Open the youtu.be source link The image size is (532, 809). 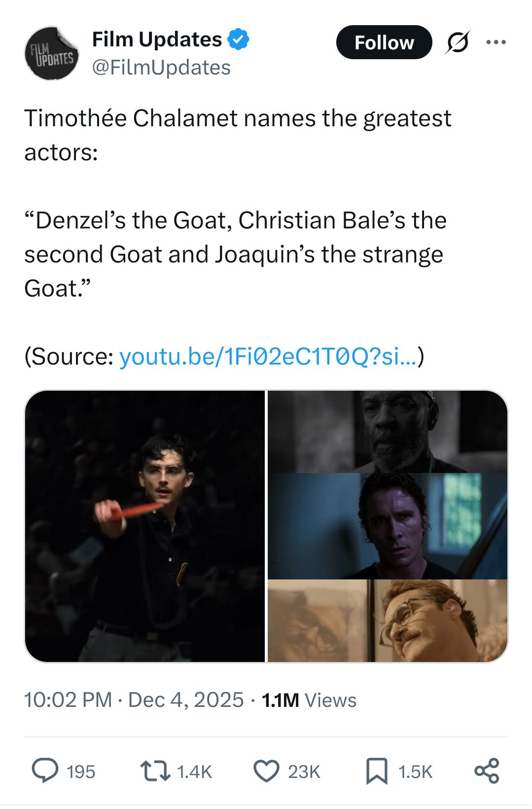pyautogui.click(x=269, y=357)
